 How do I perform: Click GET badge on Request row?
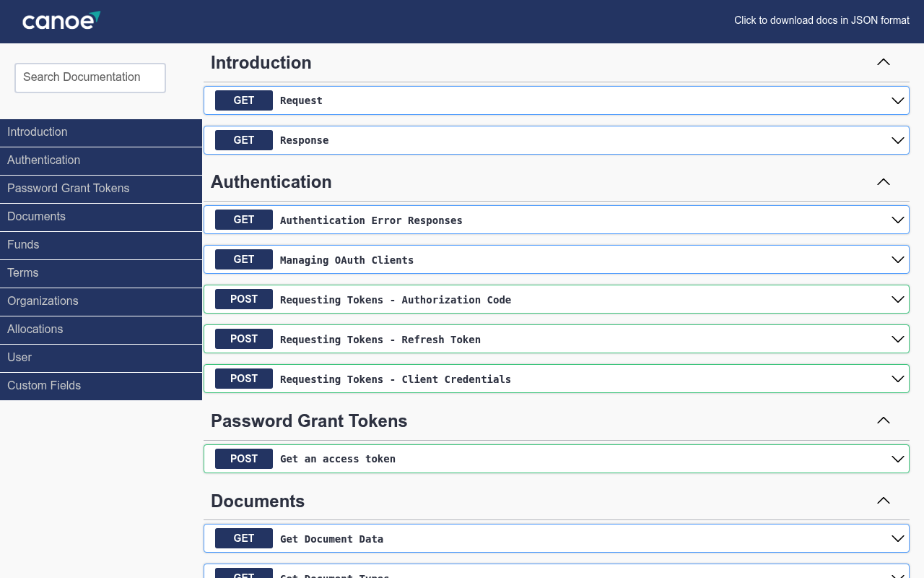[x=244, y=100]
